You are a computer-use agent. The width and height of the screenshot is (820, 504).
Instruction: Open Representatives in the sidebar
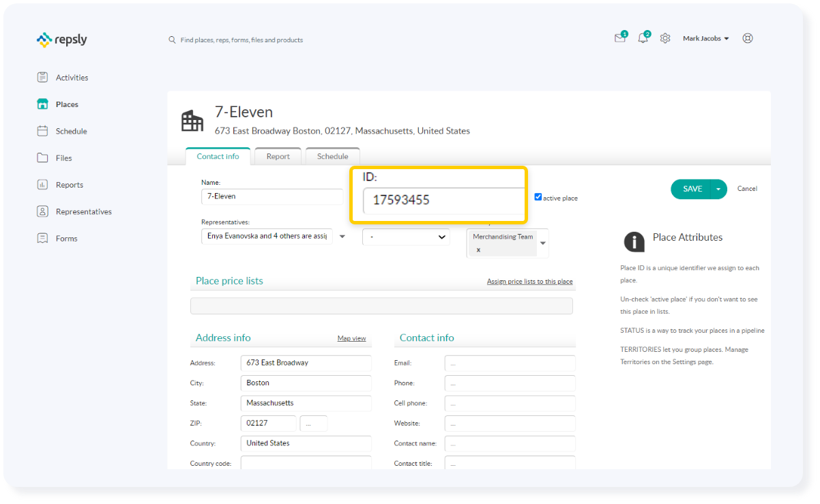(83, 211)
